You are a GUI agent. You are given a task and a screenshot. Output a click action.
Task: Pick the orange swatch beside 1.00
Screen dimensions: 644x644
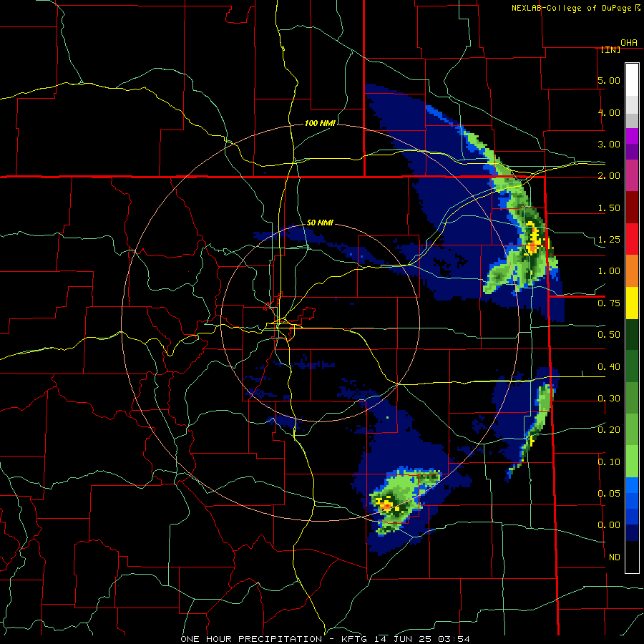[x=632, y=271]
